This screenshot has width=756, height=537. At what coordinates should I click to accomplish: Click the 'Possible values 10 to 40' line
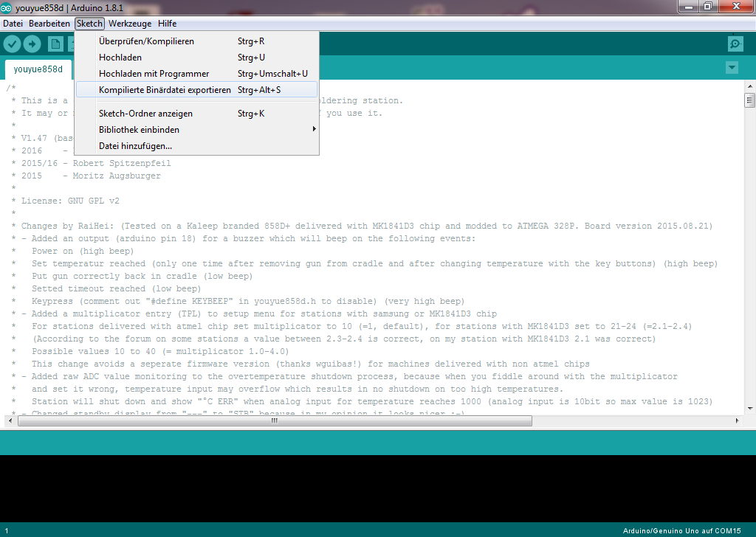click(x=160, y=351)
